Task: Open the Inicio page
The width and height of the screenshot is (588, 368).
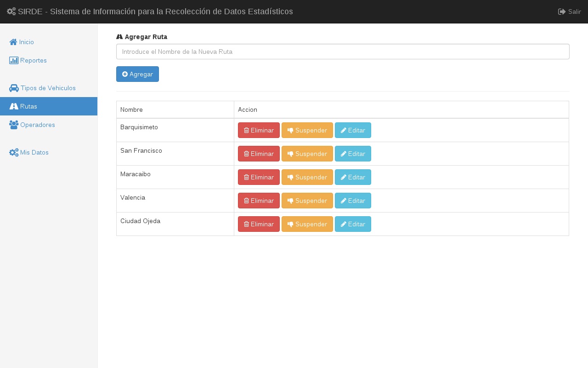Action: pyautogui.click(x=49, y=42)
